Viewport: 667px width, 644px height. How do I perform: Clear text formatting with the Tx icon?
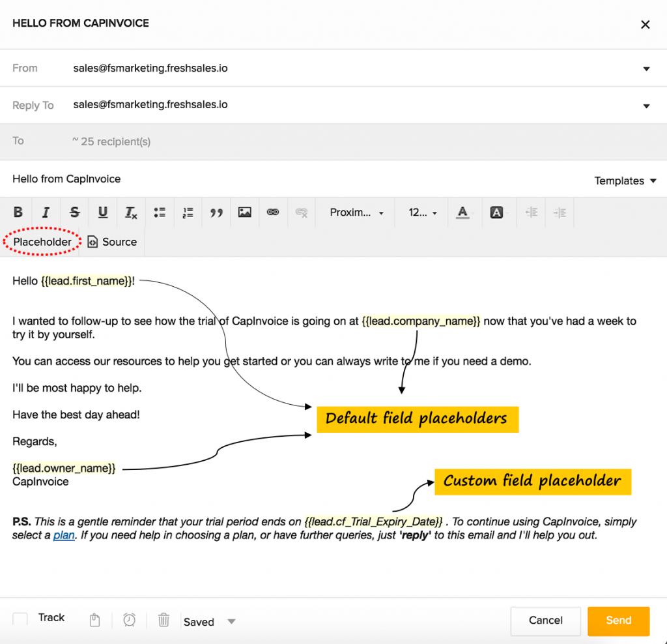tap(130, 212)
